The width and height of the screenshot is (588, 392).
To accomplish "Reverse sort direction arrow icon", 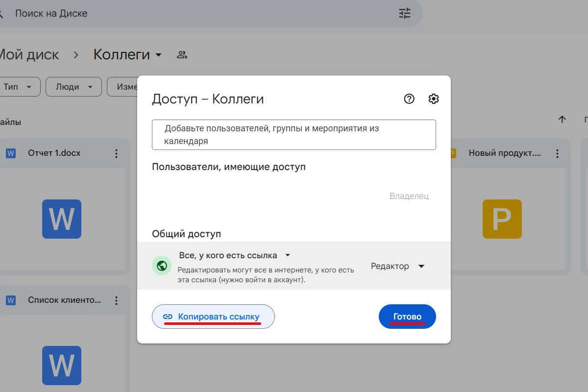I will coord(563,119).
